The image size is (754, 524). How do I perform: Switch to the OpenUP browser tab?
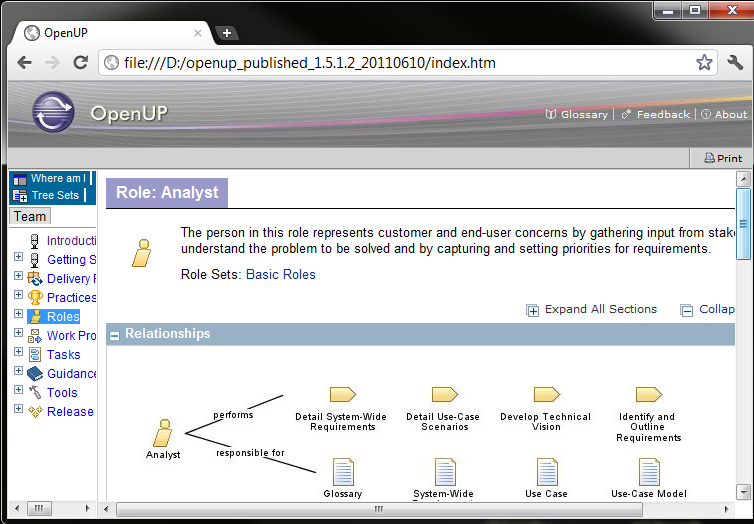coord(113,33)
